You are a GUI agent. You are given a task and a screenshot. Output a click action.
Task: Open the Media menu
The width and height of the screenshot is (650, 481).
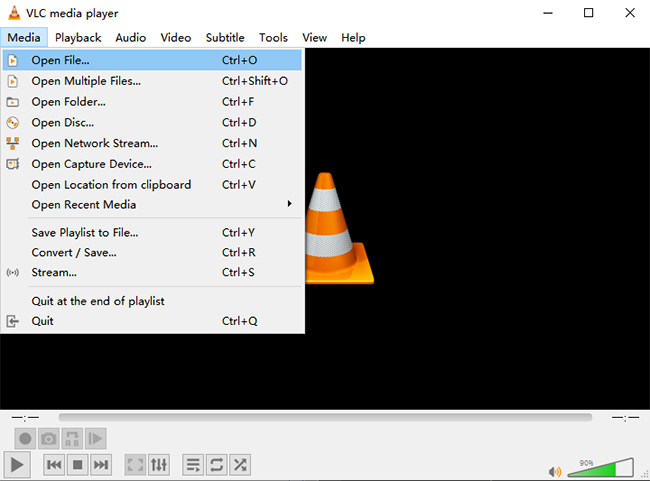24,38
